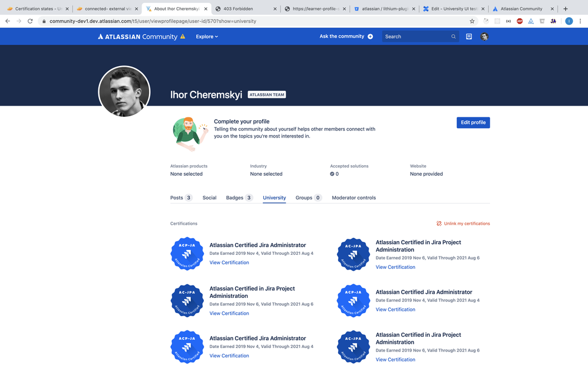
Task: Click the Atlassian Community logo
Action: [137, 37]
